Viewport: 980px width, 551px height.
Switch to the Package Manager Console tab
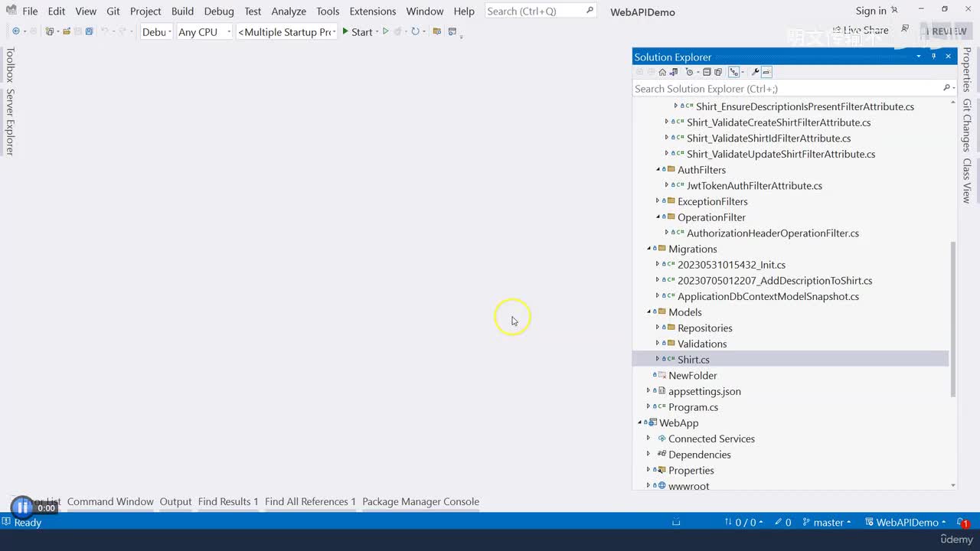point(420,502)
